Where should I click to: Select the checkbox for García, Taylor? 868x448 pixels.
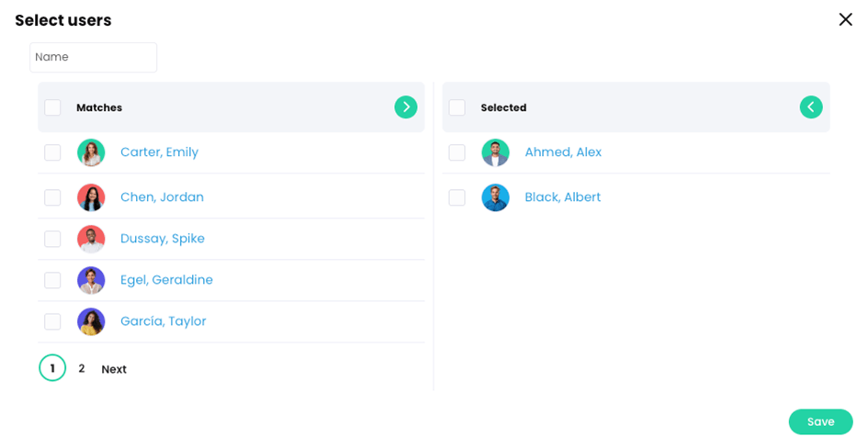pyautogui.click(x=52, y=321)
